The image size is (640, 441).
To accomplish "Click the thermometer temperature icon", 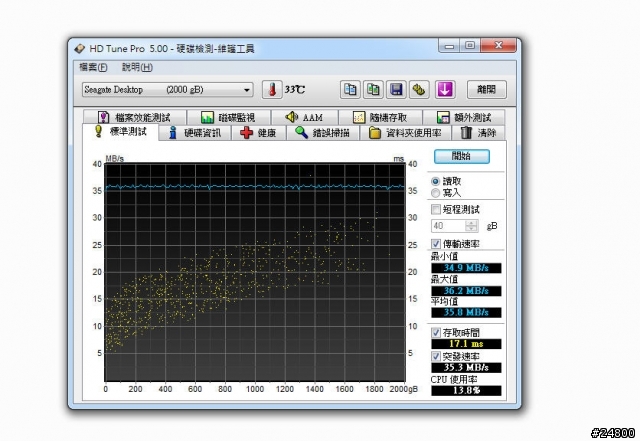I will (272, 89).
